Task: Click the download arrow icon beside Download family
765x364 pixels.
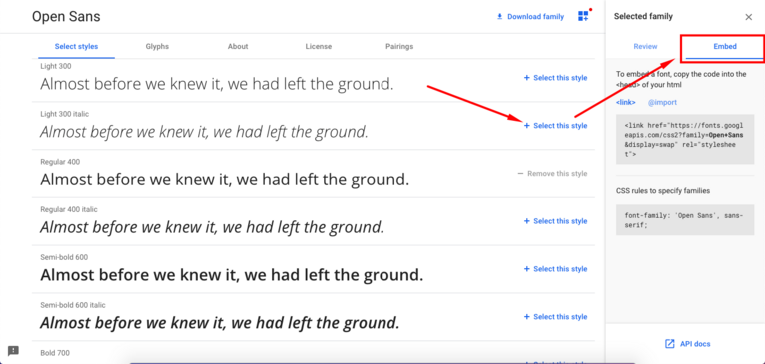Action: coord(499,17)
